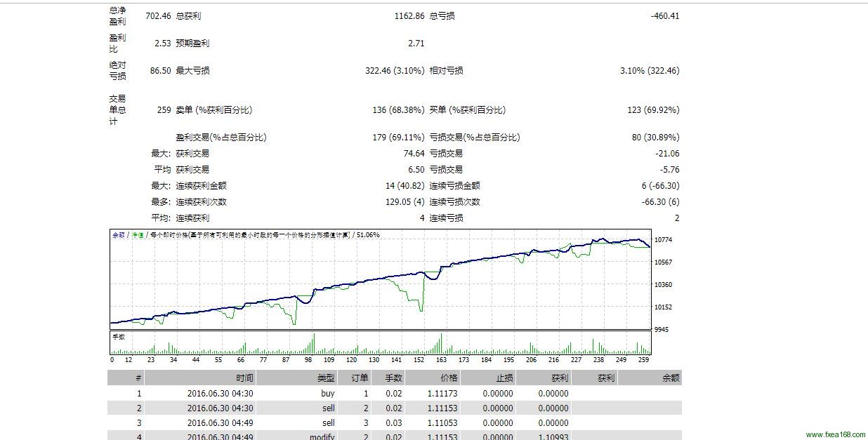
Task: Click the modify type cell in row 4
Action: [323, 436]
